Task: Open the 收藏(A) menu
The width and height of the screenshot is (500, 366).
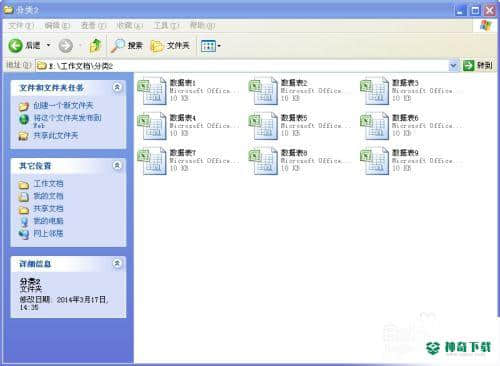Action: tap(130, 26)
